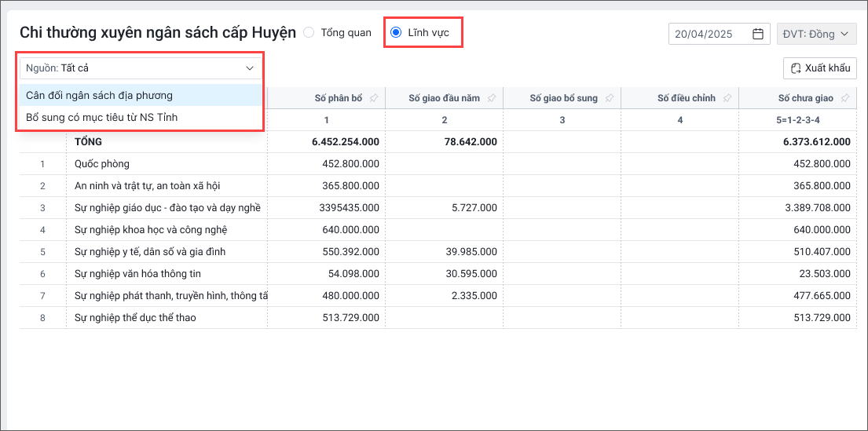Choose Cân đối ngân sách địa phương option
868x431 pixels.
tap(100, 95)
